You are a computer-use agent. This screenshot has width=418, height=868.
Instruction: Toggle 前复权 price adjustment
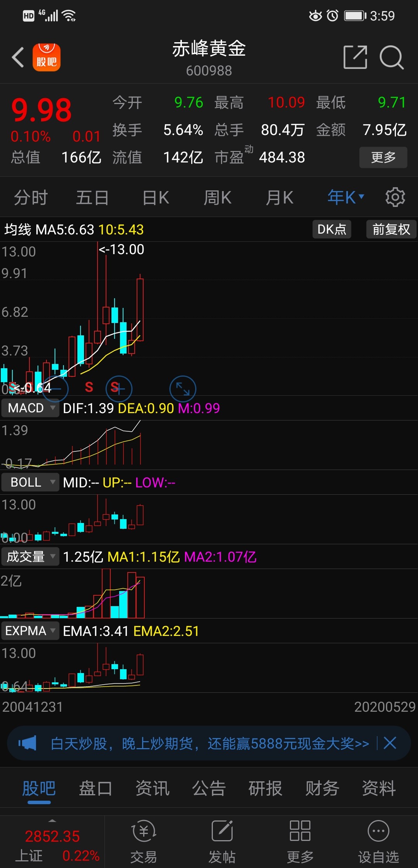[391, 229]
